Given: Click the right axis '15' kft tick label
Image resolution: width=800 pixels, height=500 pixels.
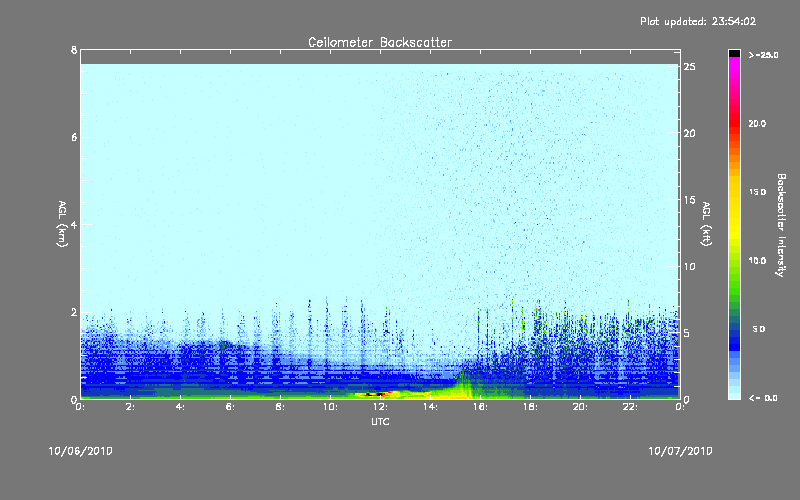Looking at the screenshot, I should [689, 200].
